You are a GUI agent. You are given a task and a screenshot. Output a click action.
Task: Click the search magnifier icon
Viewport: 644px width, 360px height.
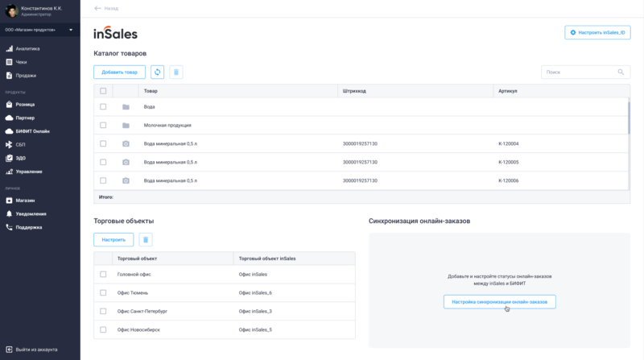pyautogui.click(x=621, y=72)
